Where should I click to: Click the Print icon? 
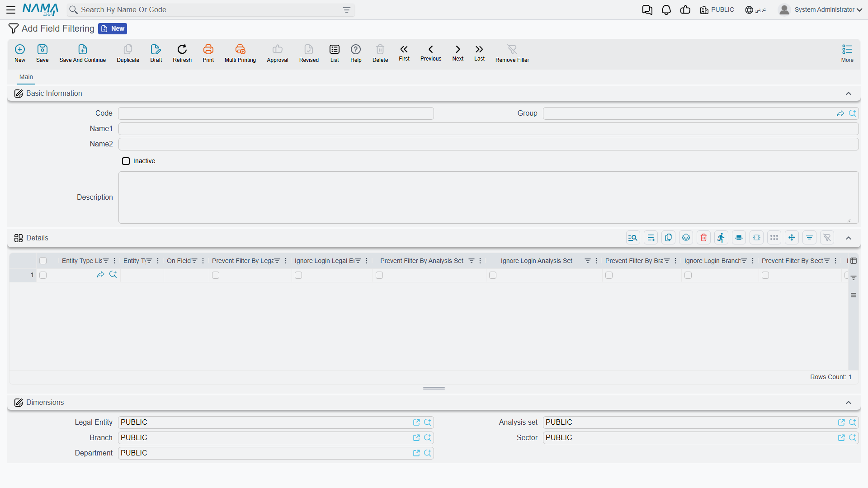click(208, 49)
